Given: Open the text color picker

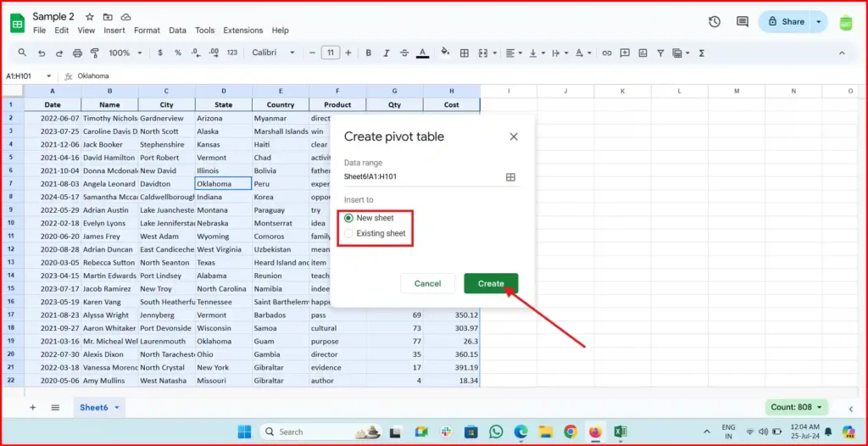Looking at the screenshot, I should [423, 53].
